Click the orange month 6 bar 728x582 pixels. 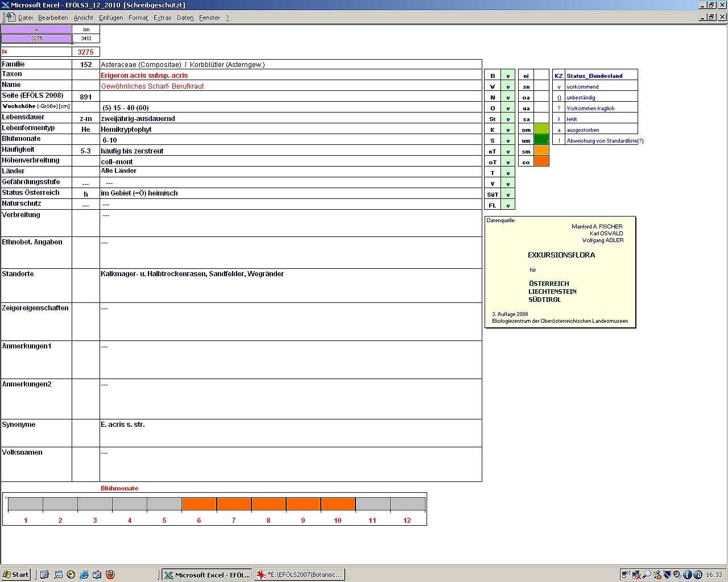(x=199, y=504)
